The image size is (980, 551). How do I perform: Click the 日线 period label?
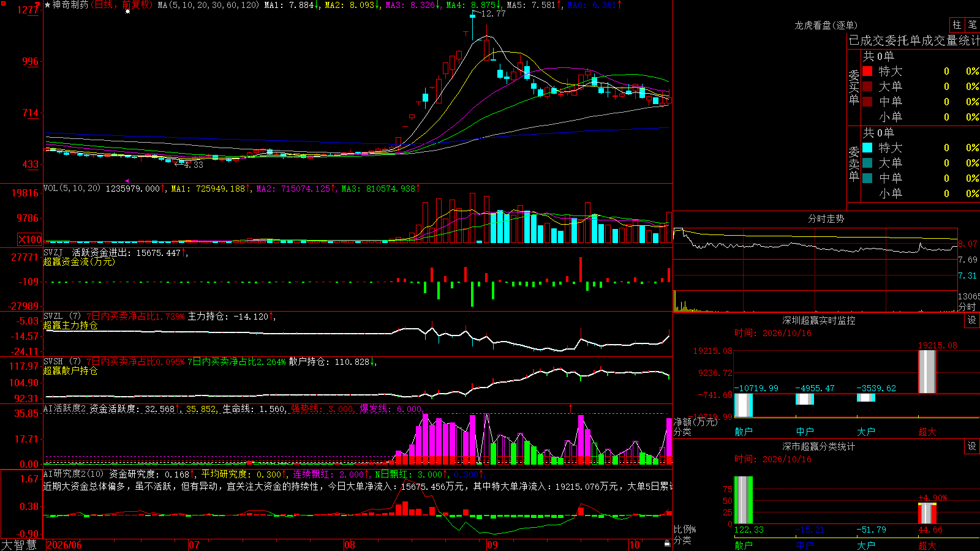tap(104, 5)
